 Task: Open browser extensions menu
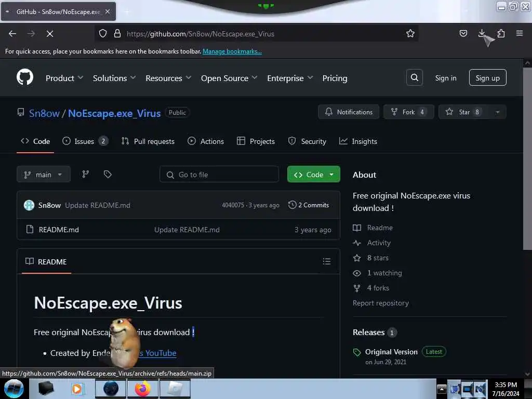pos(501,33)
